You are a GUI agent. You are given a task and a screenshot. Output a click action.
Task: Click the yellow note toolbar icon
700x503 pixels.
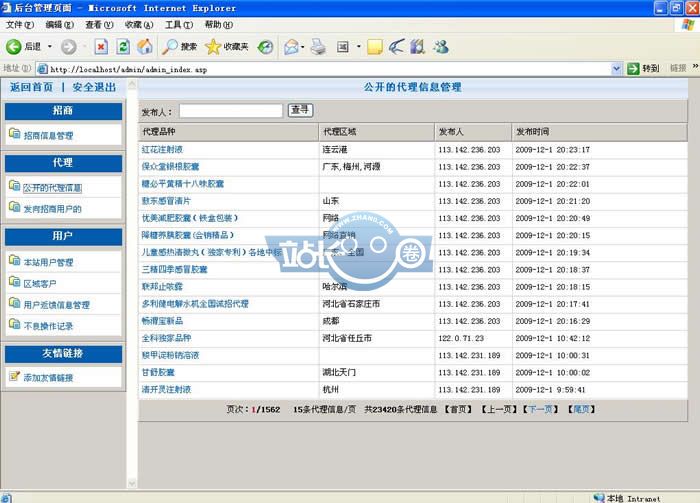375,46
